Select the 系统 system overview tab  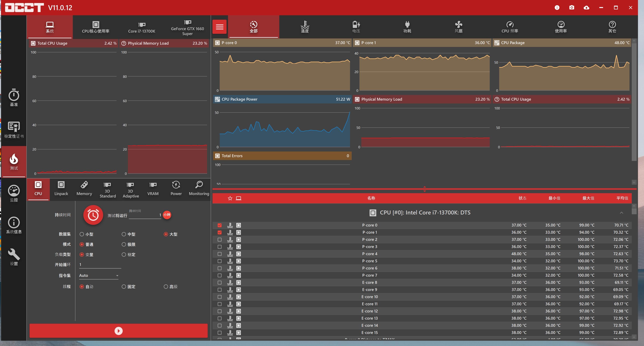[x=50, y=27]
